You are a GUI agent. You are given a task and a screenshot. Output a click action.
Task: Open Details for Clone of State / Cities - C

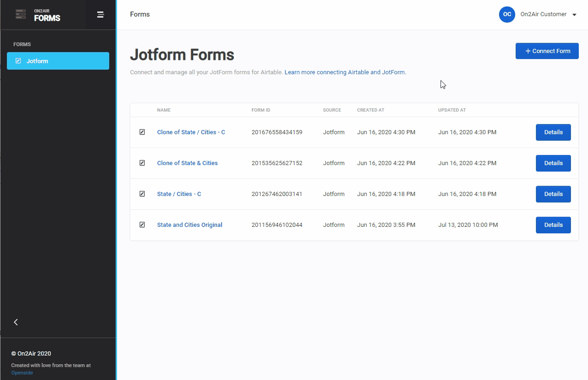553,132
